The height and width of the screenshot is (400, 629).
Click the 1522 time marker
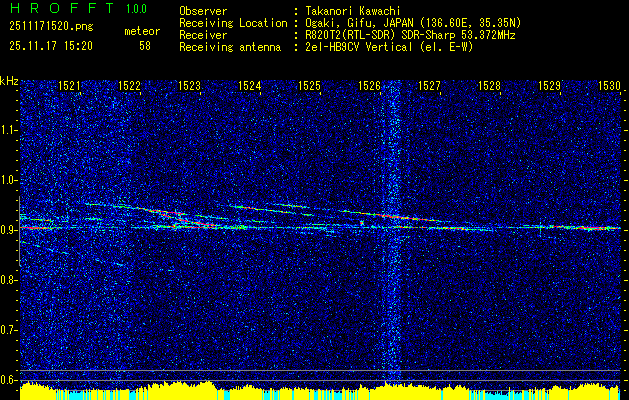point(129,85)
